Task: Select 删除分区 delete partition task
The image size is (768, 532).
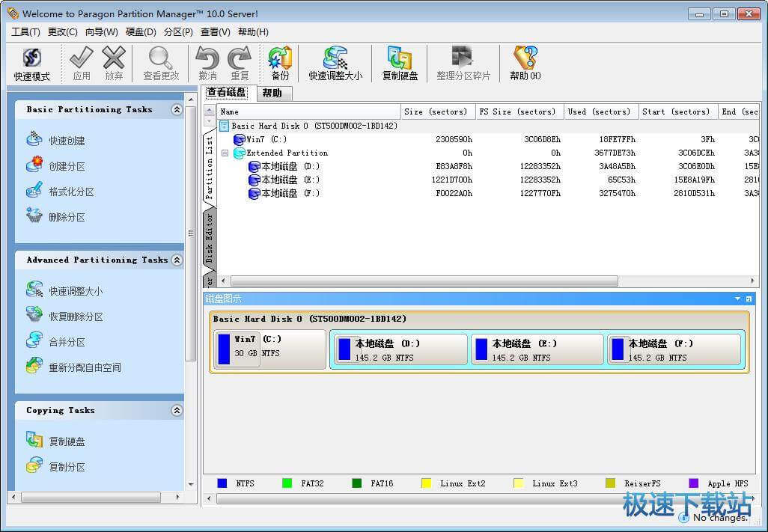Action: tap(67, 217)
